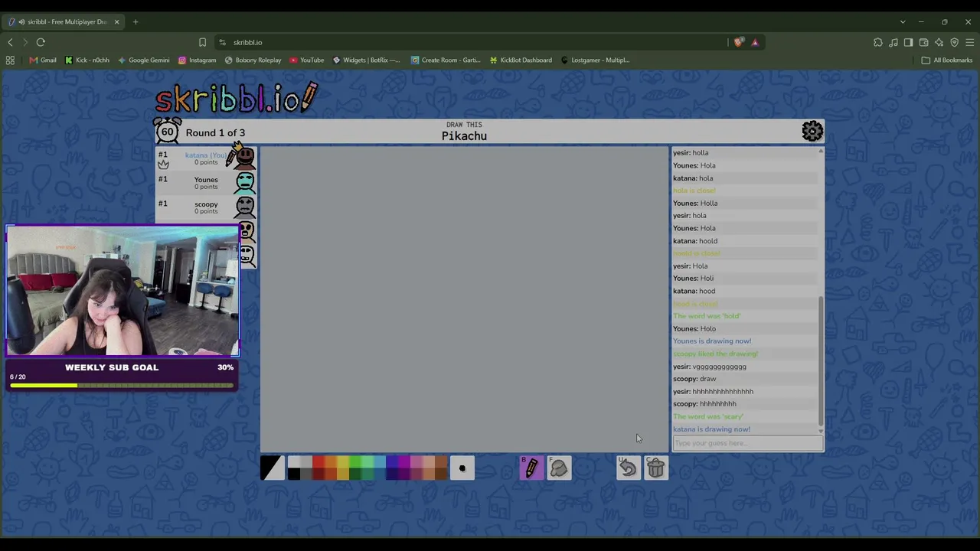Click the weekly sub goal progress bar
This screenshot has height=551, width=980.
tap(122, 385)
